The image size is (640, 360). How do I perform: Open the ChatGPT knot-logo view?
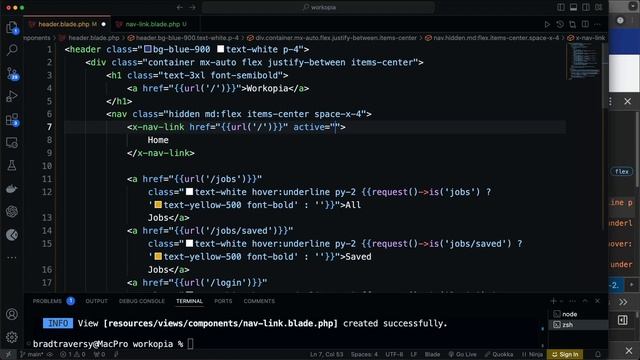[x=12, y=211]
